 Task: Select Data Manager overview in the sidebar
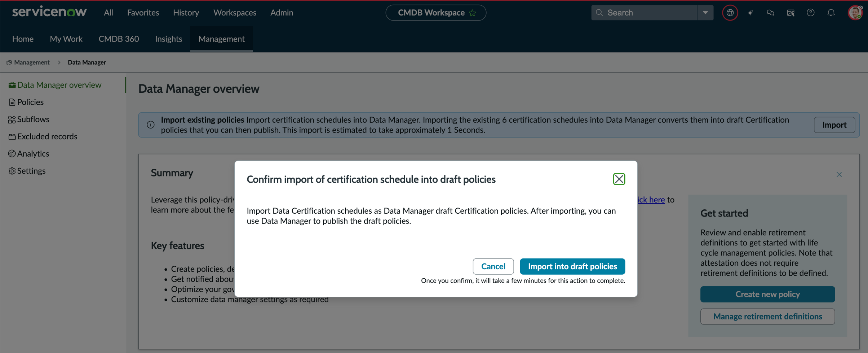coord(59,85)
